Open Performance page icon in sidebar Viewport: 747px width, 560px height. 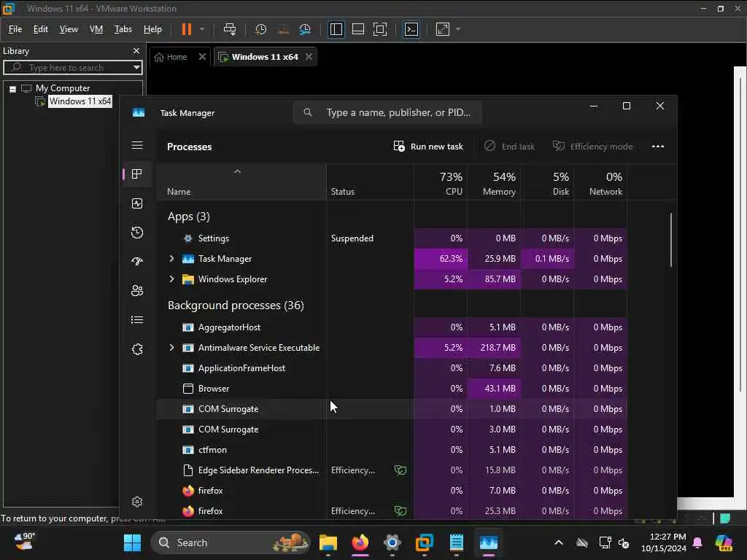point(137,204)
